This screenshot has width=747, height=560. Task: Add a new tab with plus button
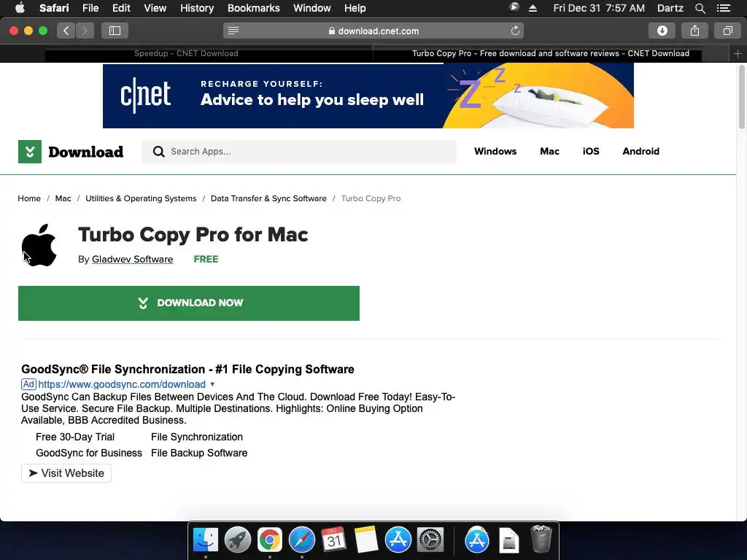pos(738,54)
